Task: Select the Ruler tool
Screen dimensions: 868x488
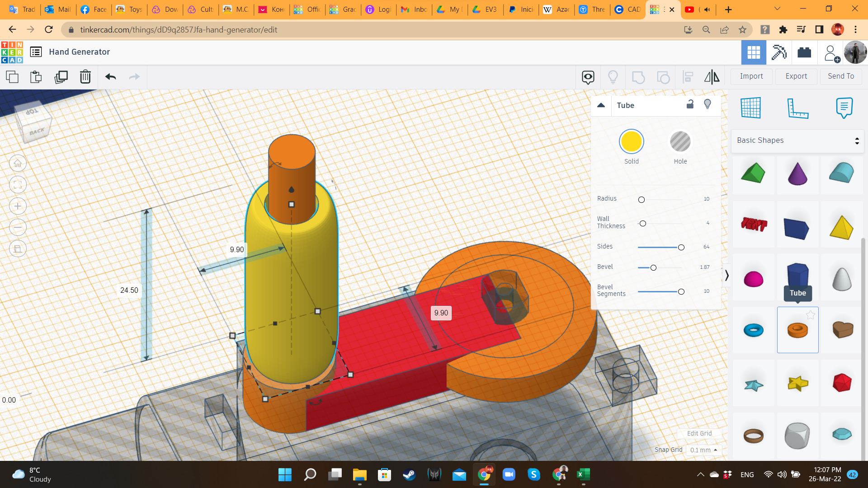Action: (x=797, y=108)
